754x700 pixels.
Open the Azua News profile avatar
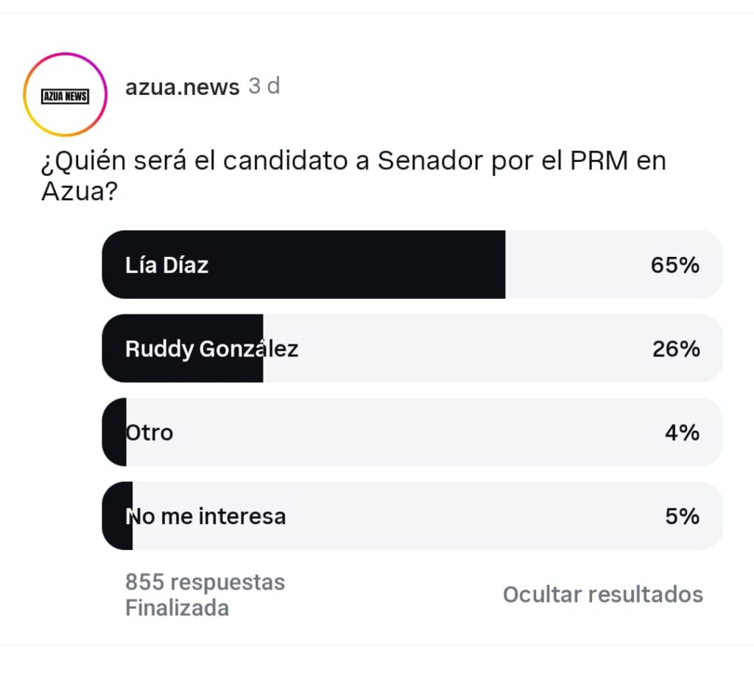point(65,96)
